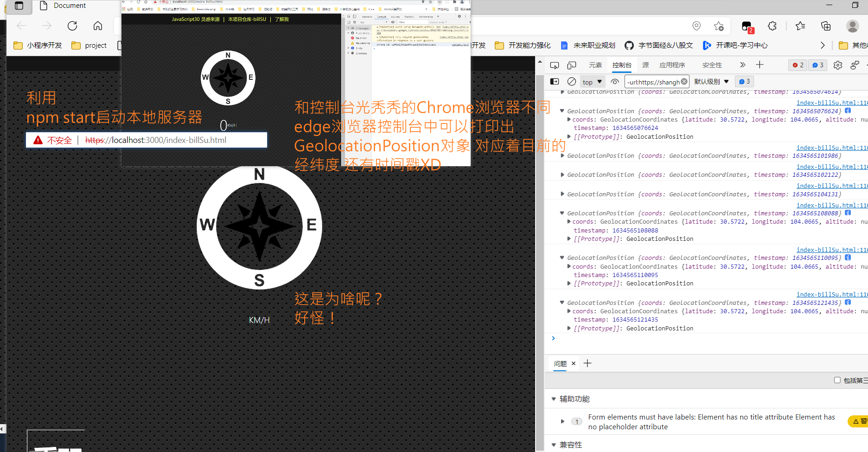Reload the page with the refresh icon
The height and width of the screenshot is (452, 868).
[72, 26]
